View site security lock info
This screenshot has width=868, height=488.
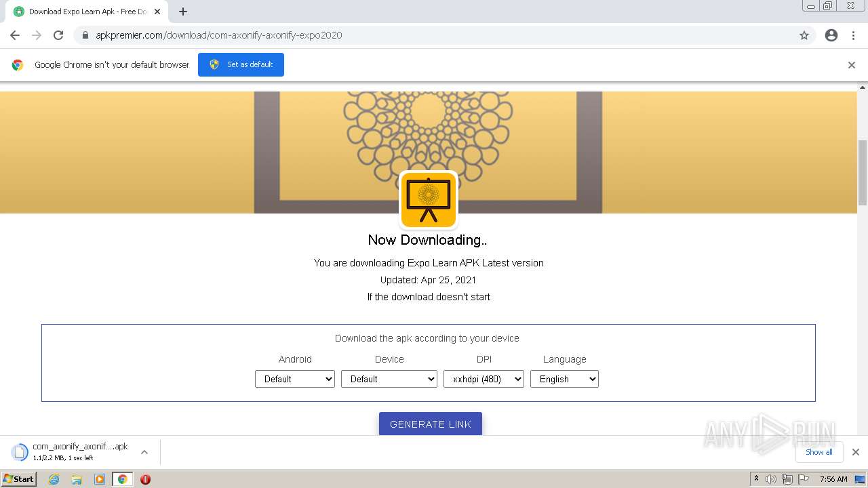[x=85, y=35]
